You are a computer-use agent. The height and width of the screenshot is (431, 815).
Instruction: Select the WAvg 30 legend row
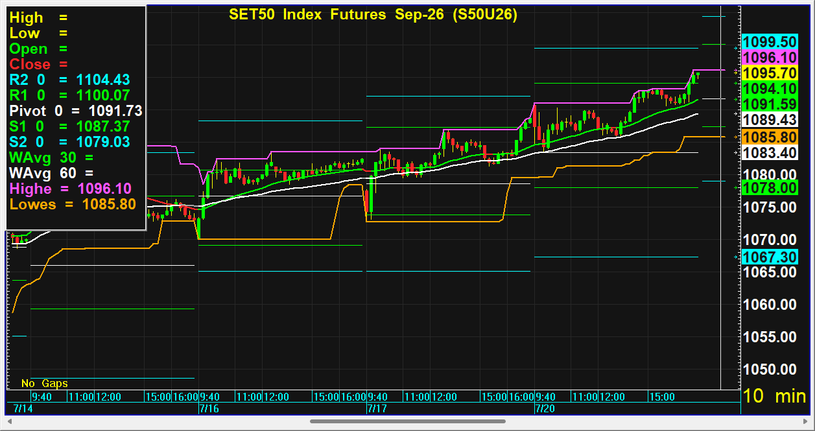(52, 157)
